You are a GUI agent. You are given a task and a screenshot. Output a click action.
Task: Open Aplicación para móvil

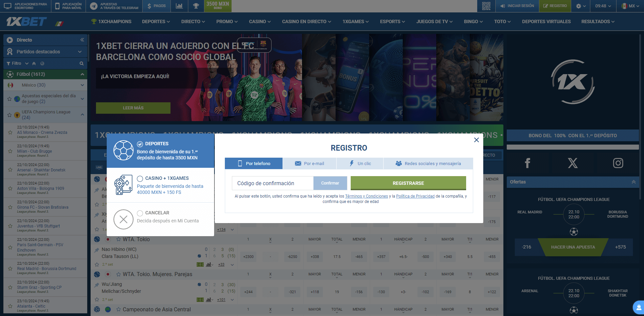[x=68, y=6]
